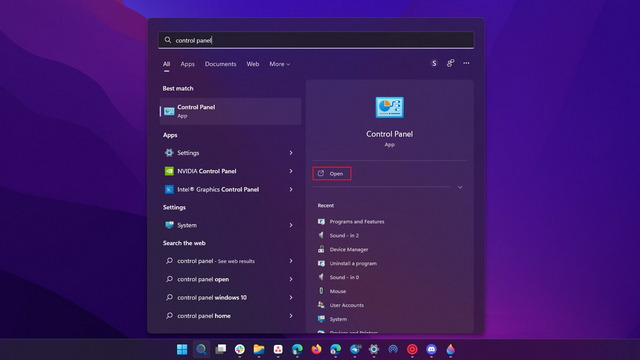Expand actions list chevron under Open
Screen dimensions: 640x360
[x=460, y=187]
